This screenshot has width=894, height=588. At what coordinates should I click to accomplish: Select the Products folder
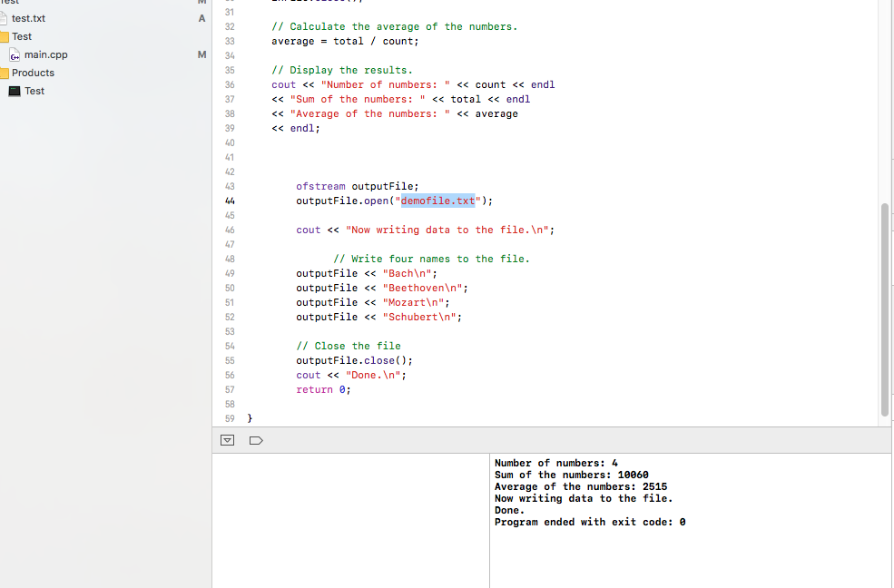[x=33, y=73]
